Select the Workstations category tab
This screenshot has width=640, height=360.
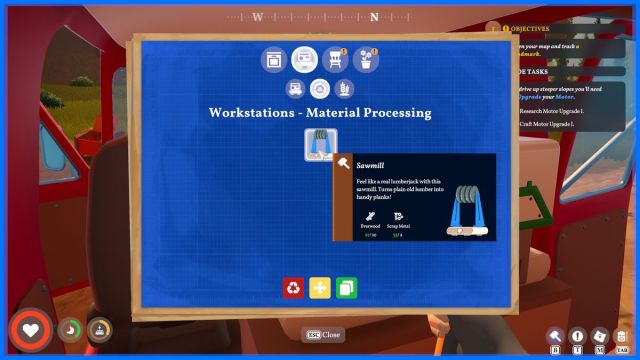(304, 60)
